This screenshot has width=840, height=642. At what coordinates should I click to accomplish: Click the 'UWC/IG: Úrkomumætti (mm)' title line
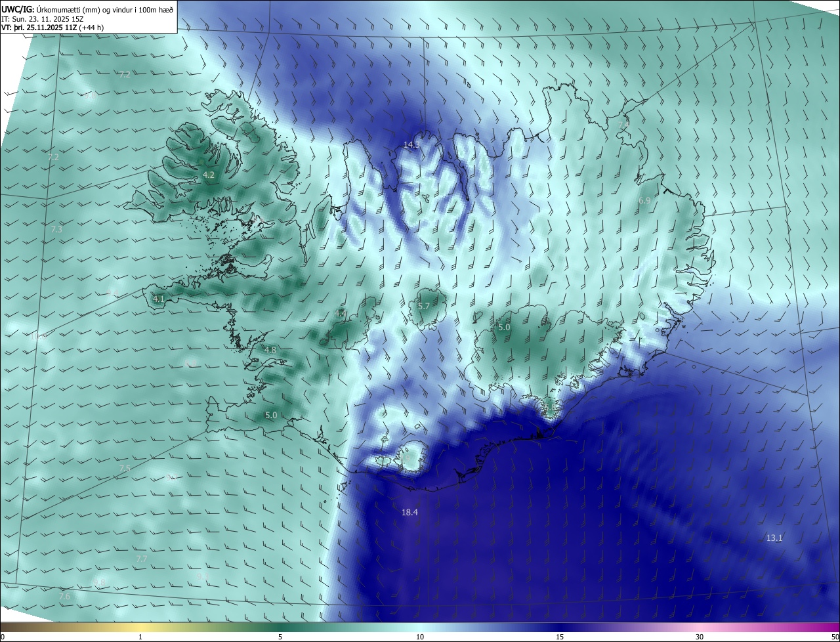[87, 9]
